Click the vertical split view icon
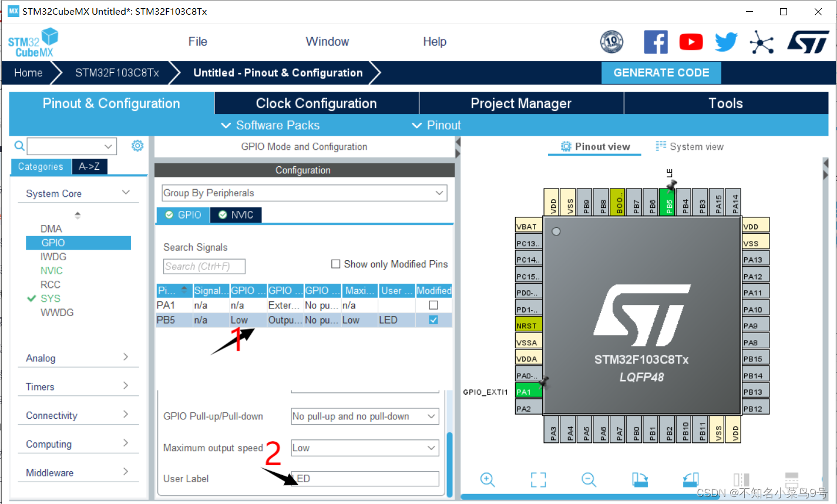Viewport: 837px width, 504px height. [742, 479]
